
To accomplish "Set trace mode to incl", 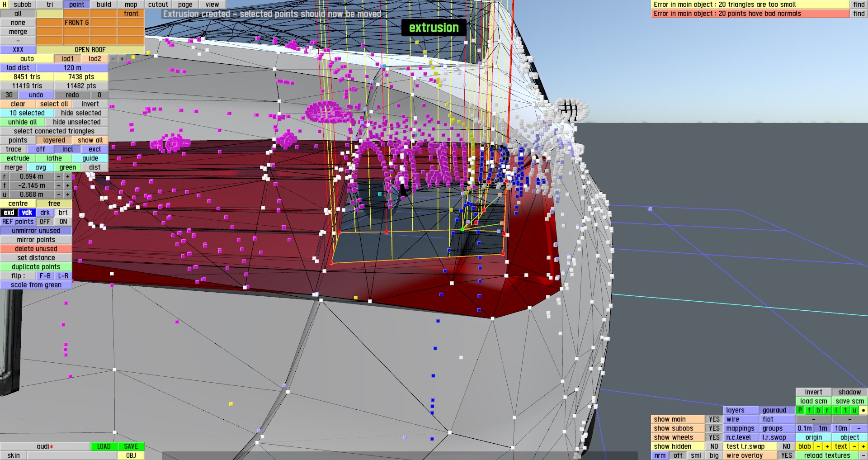I will tap(68, 149).
